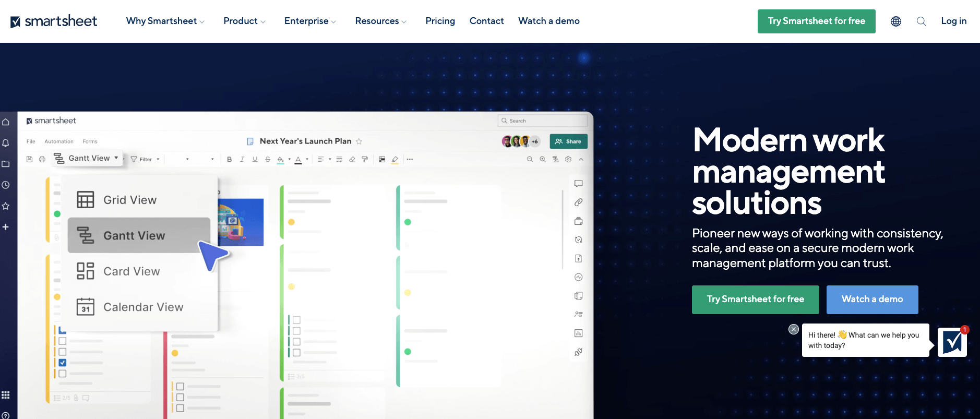980x419 pixels.
Task: Click the blue Watch a demo button
Action: pyautogui.click(x=872, y=300)
